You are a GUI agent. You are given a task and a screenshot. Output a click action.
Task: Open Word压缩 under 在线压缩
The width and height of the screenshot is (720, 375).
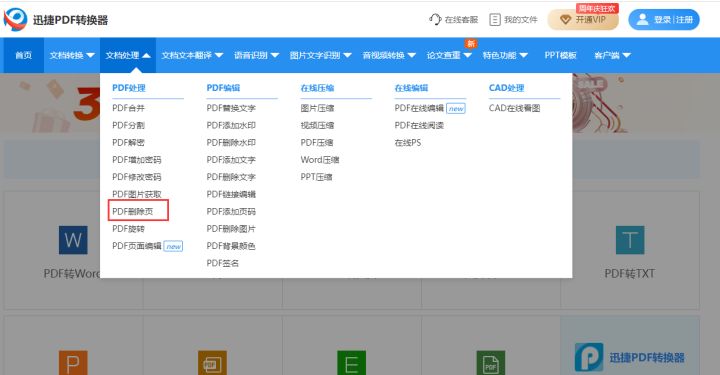click(320, 160)
